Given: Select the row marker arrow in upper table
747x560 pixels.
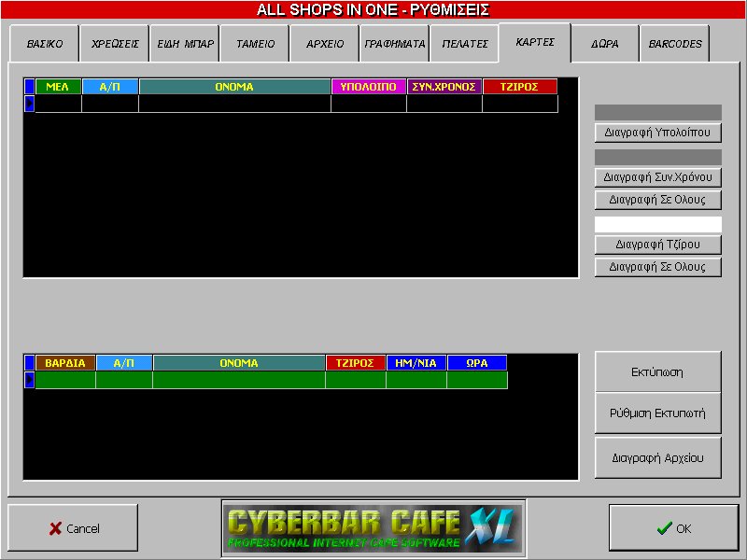Looking at the screenshot, I should pyautogui.click(x=29, y=104).
